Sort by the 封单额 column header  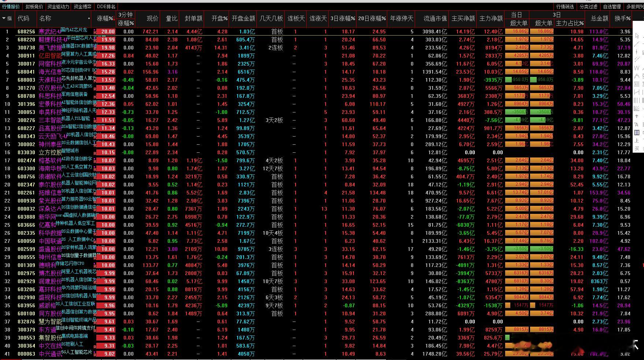[193, 18]
